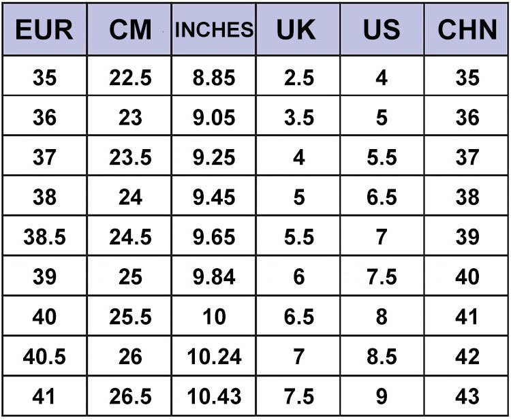Select the US column header
Screen dimensions: 511x420
coord(382,31)
